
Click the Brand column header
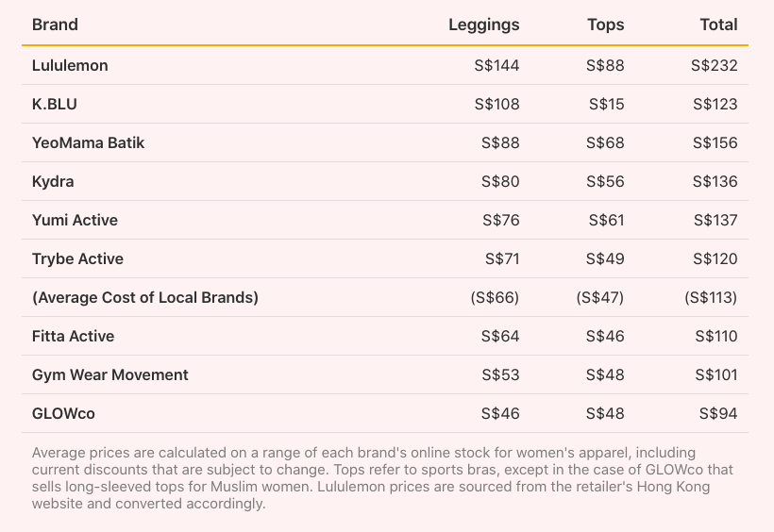(x=55, y=25)
